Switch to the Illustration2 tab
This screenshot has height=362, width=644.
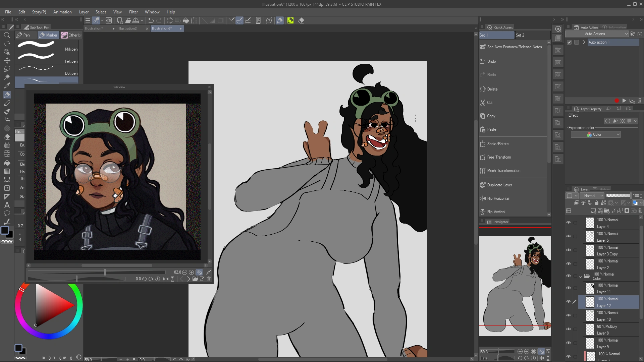(128, 28)
